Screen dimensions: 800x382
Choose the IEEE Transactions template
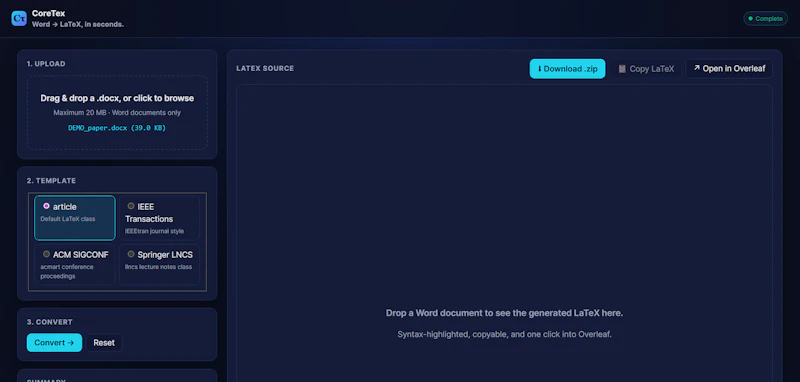tap(159, 218)
